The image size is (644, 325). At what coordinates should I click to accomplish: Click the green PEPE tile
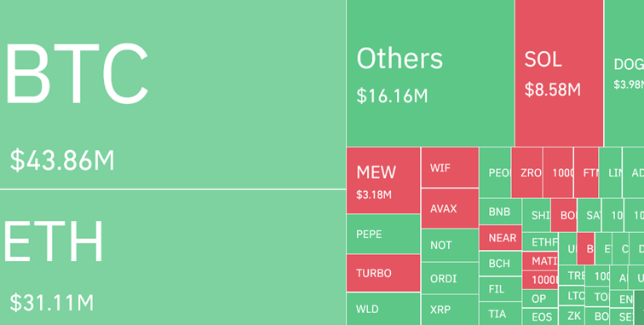383,234
